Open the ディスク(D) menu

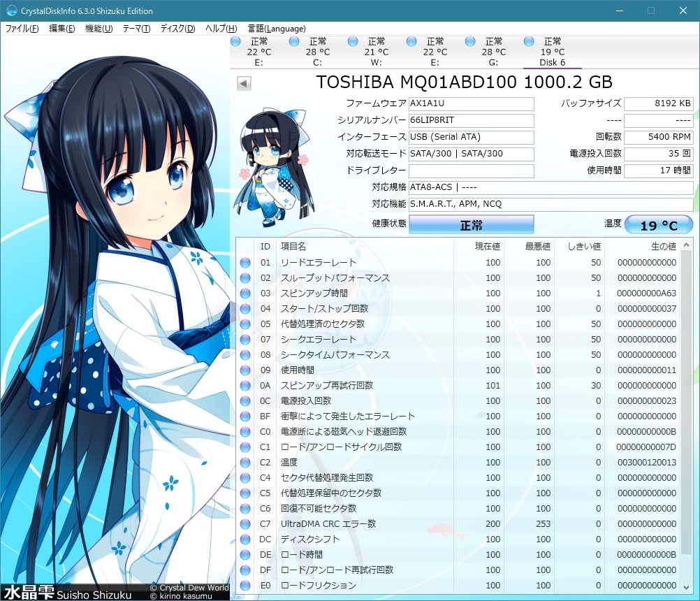(177, 29)
